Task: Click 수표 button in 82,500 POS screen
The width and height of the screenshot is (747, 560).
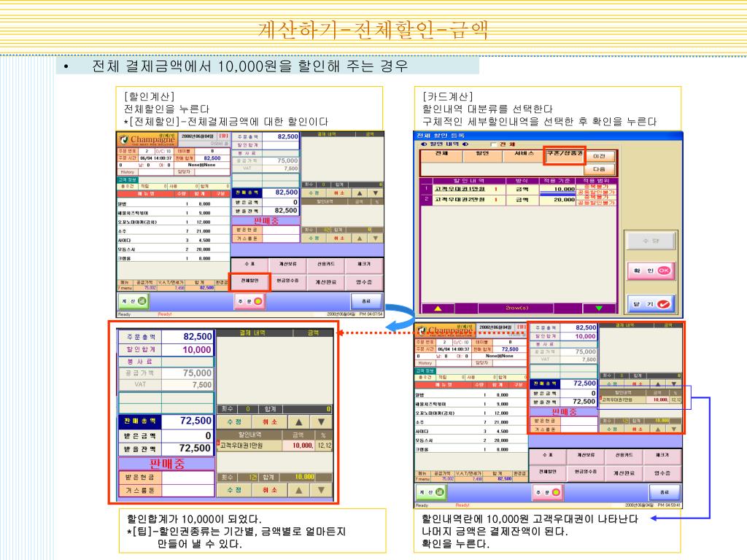Action: tap(249, 264)
